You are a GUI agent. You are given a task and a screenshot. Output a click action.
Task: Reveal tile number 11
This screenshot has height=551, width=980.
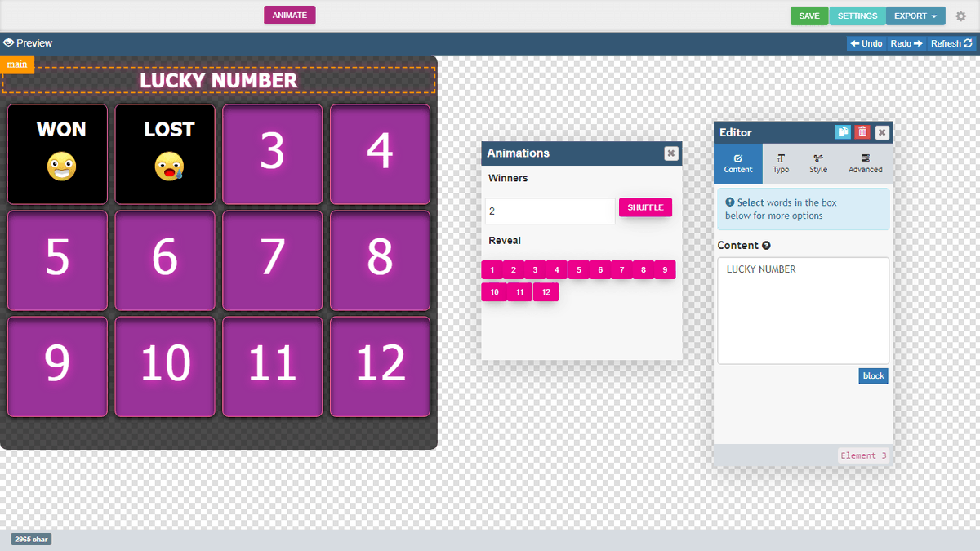520,291
